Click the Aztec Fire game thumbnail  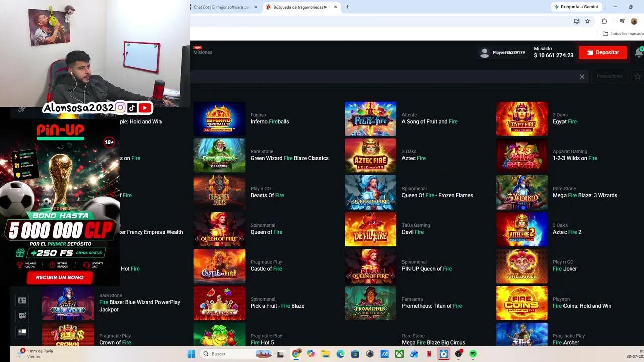(x=370, y=155)
